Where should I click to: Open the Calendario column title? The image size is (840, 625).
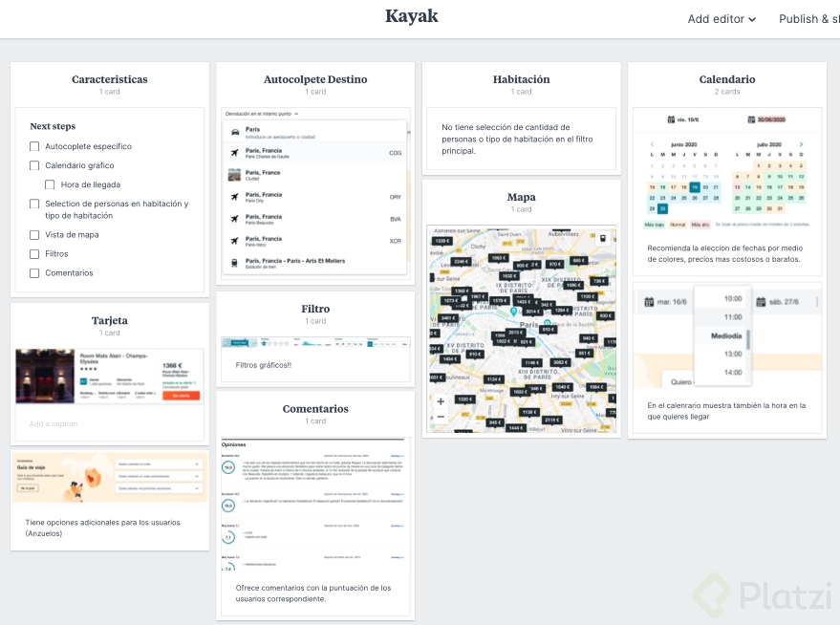(x=727, y=79)
